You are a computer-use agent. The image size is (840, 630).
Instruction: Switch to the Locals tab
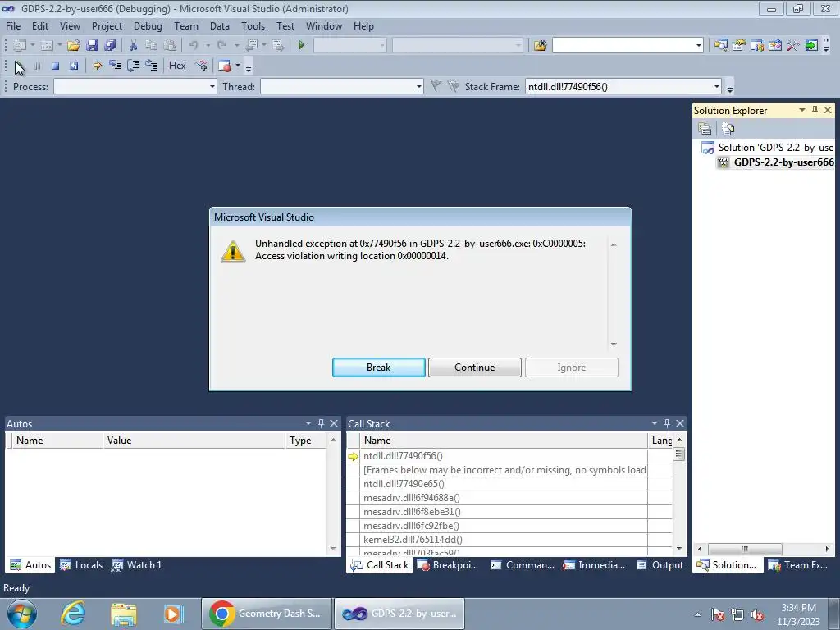pyautogui.click(x=81, y=564)
